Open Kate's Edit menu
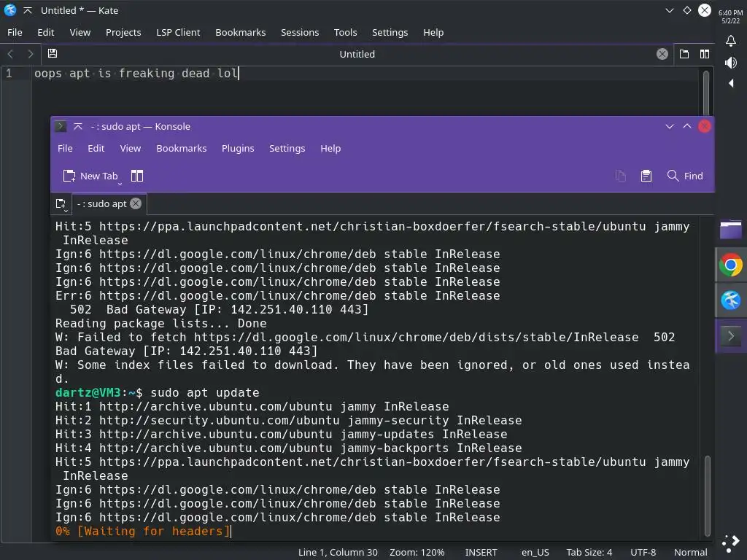This screenshot has width=747, height=560. tap(46, 32)
